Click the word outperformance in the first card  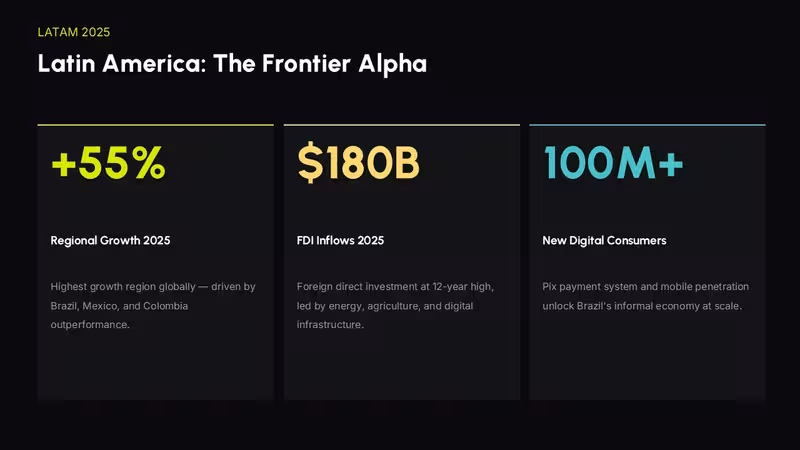pyautogui.click(x=90, y=324)
